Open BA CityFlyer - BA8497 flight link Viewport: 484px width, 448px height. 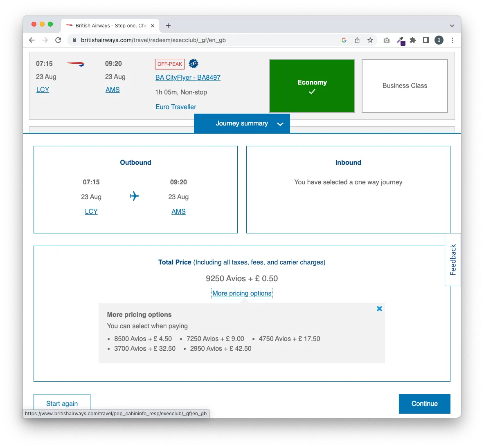(x=188, y=77)
